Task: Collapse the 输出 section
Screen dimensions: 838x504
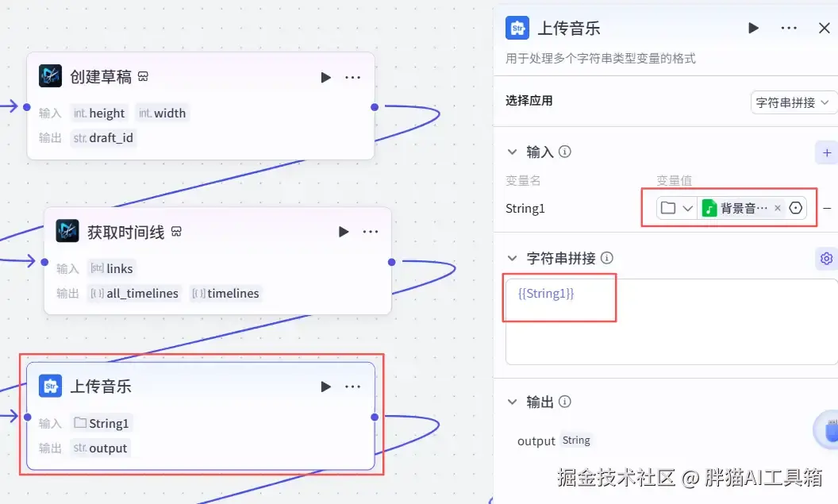Action: coord(512,402)
